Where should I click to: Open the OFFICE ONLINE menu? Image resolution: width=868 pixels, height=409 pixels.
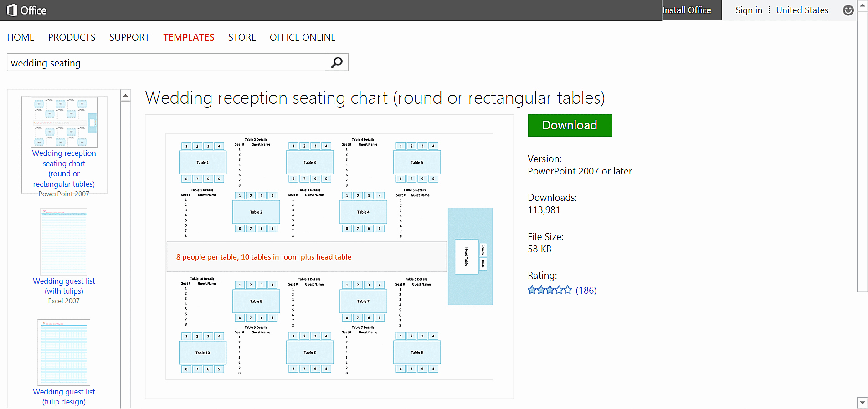pos(303,37)
